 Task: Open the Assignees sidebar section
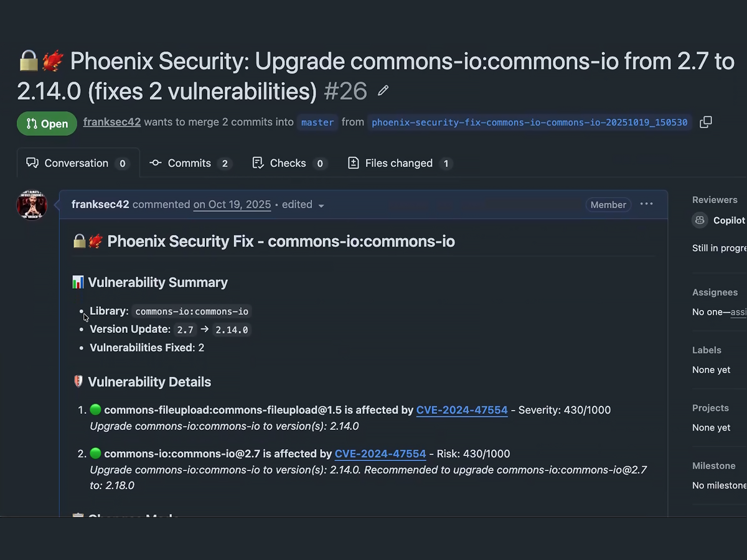(x=715, y=292)
